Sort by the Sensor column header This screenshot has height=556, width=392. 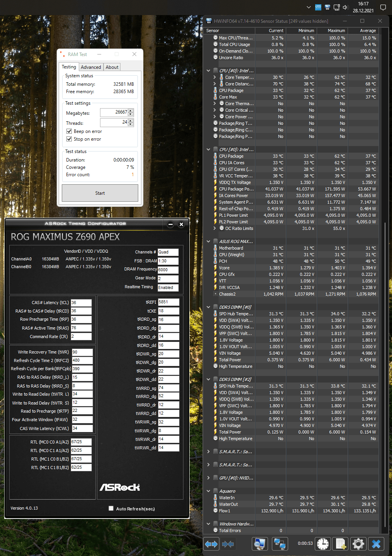click(x=229, y=31)
